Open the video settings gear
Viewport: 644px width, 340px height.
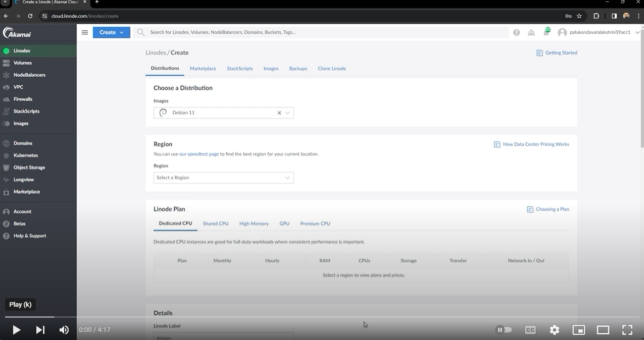click(x=555, y=330)
